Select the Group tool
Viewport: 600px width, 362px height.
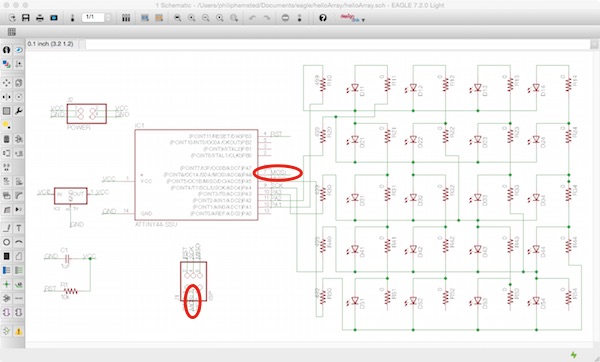tap(7, 111)
